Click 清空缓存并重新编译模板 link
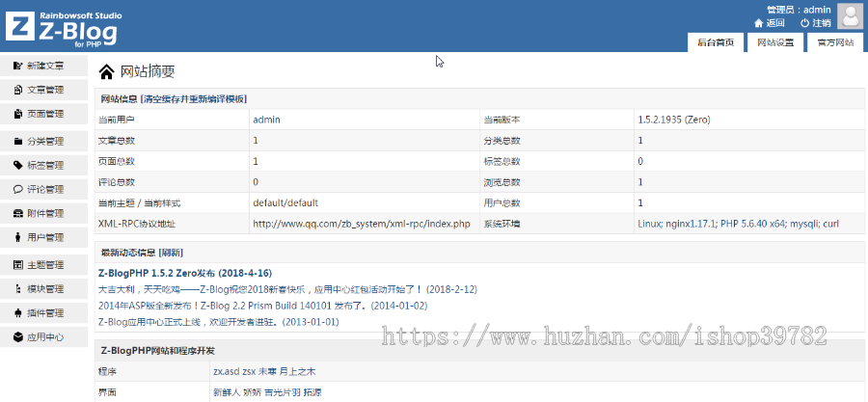 tap(194, 99)
